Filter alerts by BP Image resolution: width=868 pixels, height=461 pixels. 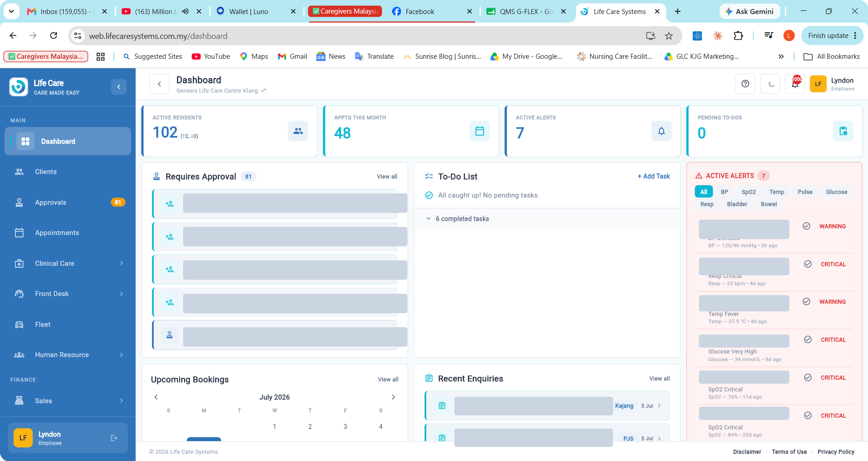point(724,192)
